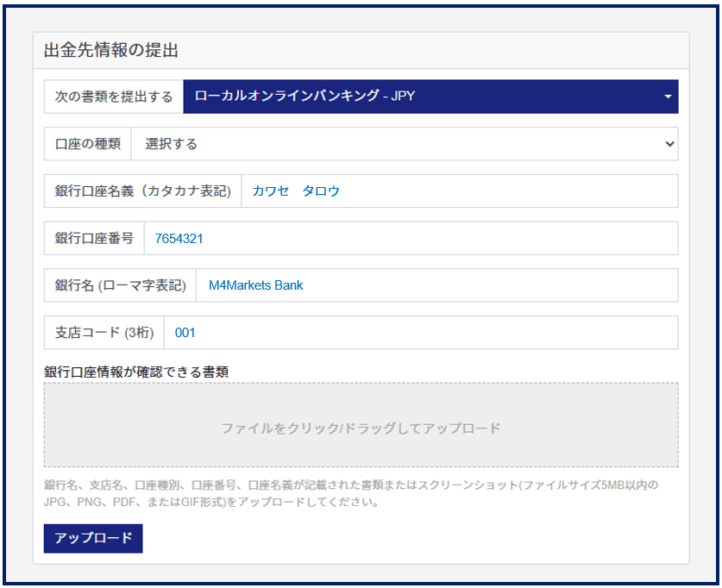Click the 出金先情報の提出 panel heading

(111, 50)
